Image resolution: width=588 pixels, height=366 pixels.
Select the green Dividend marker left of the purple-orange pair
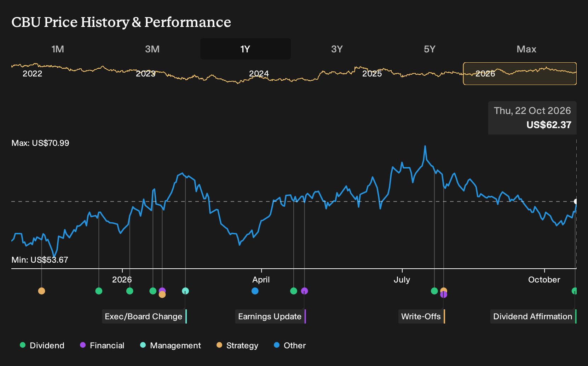(x=153, y=291)
